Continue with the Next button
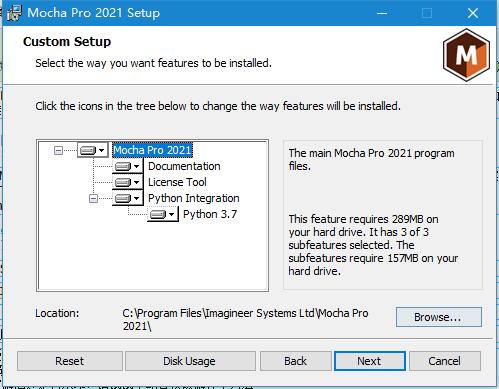 369,361
